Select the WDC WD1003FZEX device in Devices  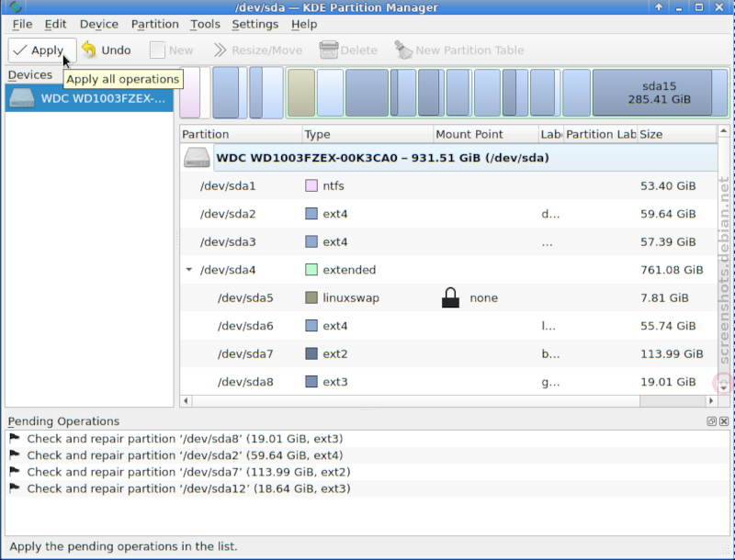coord(89,98)
